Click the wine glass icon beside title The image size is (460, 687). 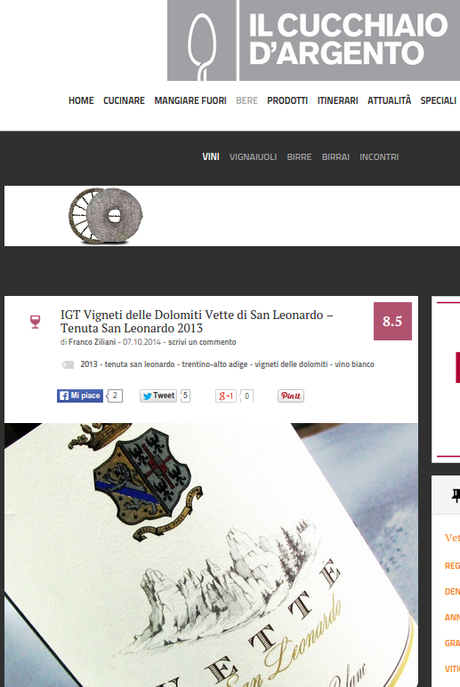[x=35, y=322]
